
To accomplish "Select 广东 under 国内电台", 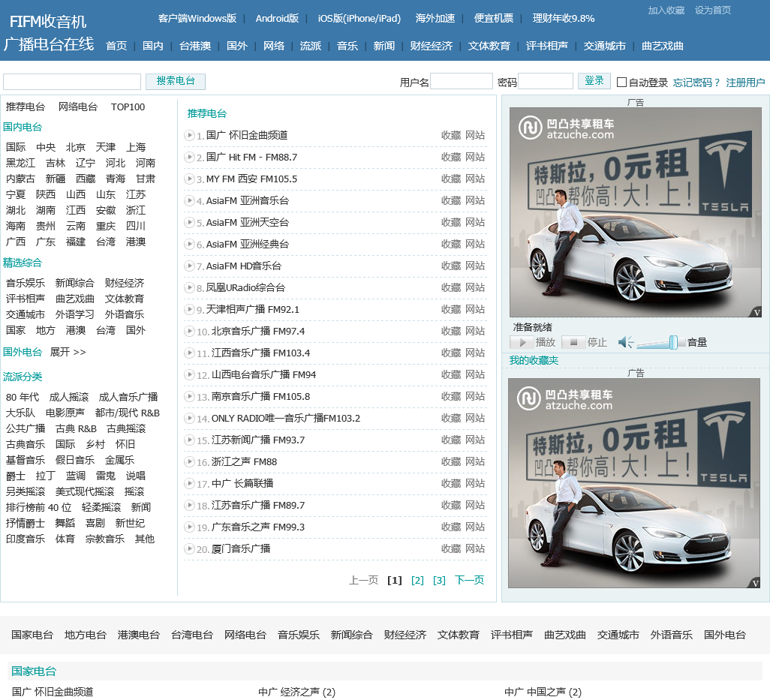I will pos(46,242).
